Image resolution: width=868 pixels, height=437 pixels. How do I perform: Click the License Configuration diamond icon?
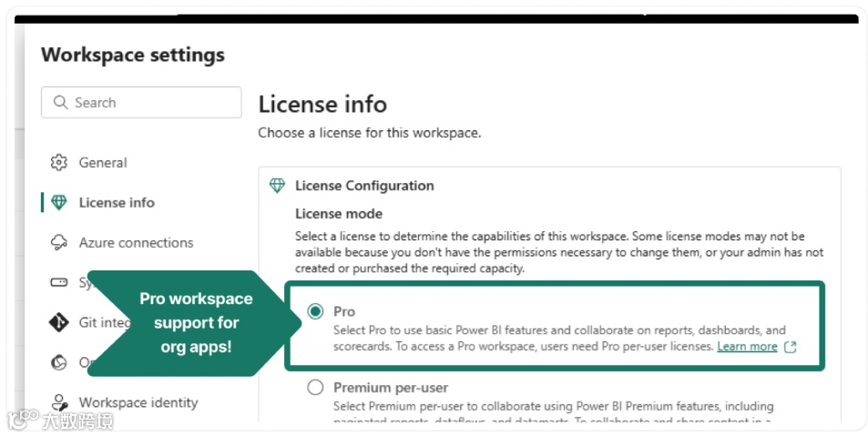point(277,186)
